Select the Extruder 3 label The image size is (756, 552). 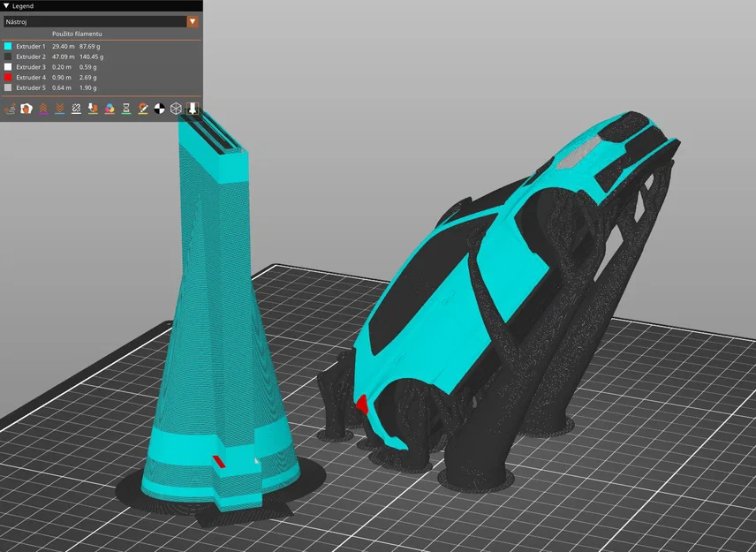point(31,67)
